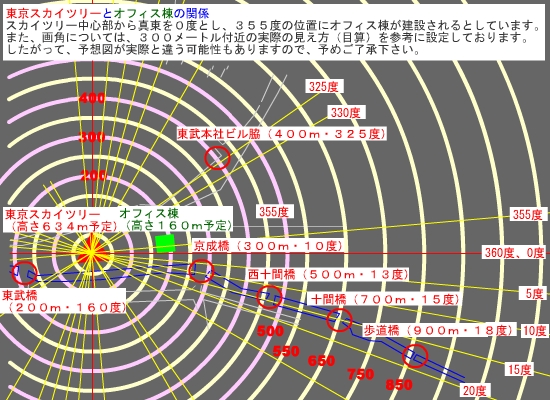Click the description line starting したがって、予想図が
The image size is (550, 400).
point(213,49)
